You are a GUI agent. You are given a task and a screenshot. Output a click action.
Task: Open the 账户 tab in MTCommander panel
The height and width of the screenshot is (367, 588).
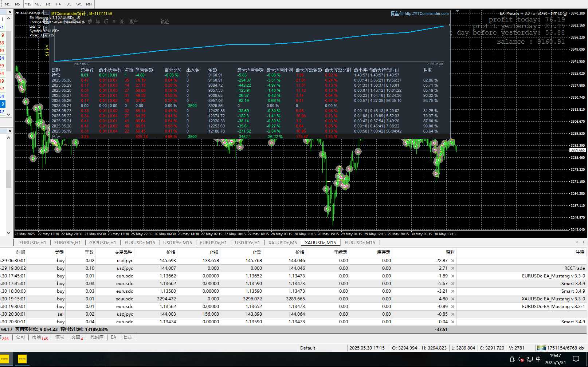[133, 22]
